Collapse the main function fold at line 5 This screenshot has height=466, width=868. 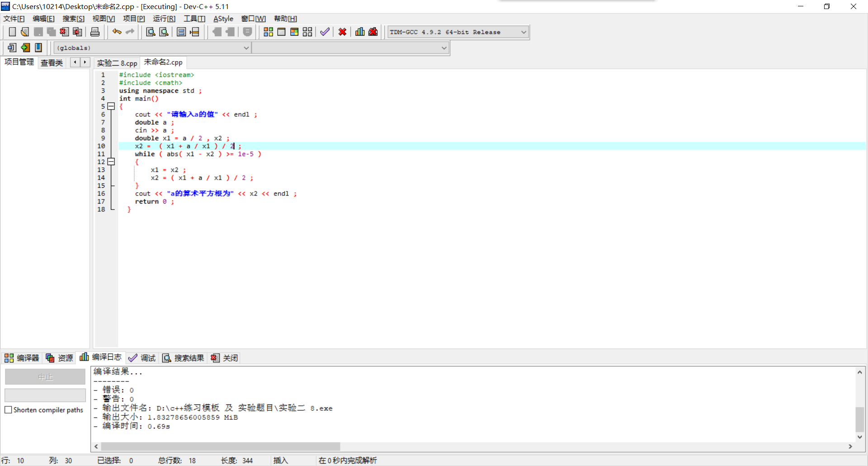[x=111, y=106]
